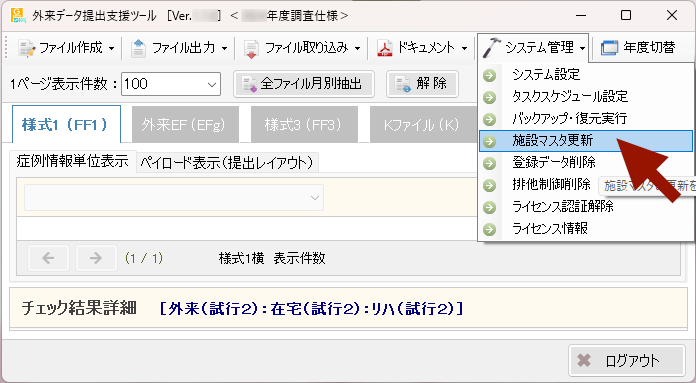Select システム設定 from the menu
Viewport: 696px width, 383px height.
(x=586, y=75)
